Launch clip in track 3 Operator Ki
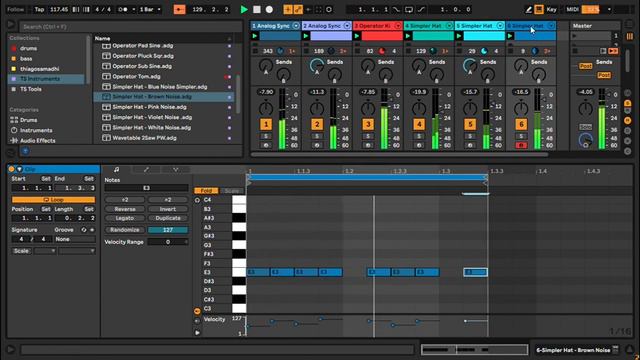The height and width of the screenshot is (360, 640). coord(357,36)
